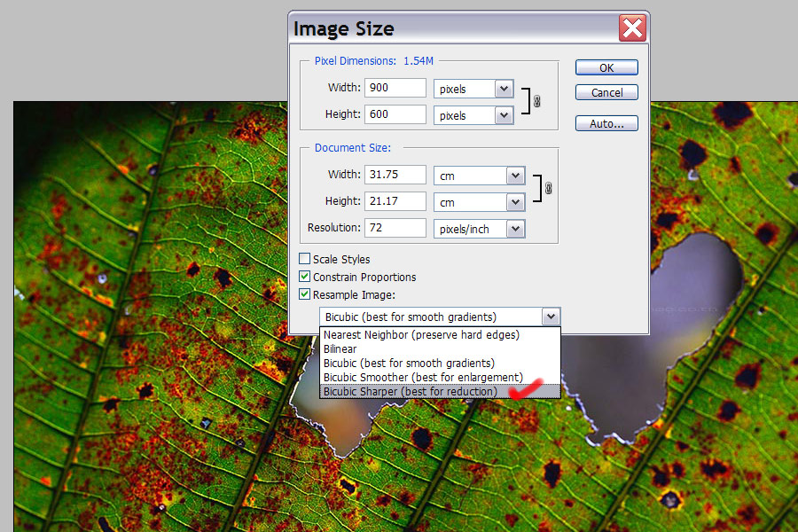Click the document size chain link icon
The image size is (798, 532).
click(x=548, y=188)
